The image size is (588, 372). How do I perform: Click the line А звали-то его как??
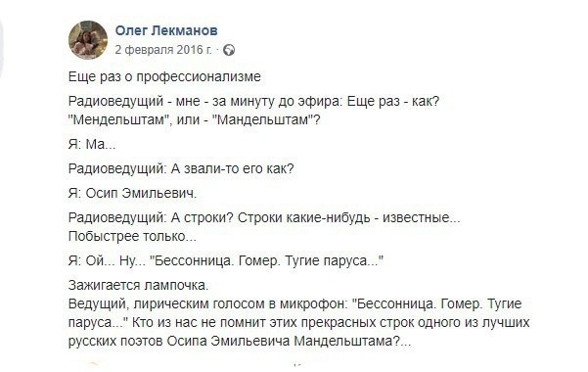coord(181,168)
